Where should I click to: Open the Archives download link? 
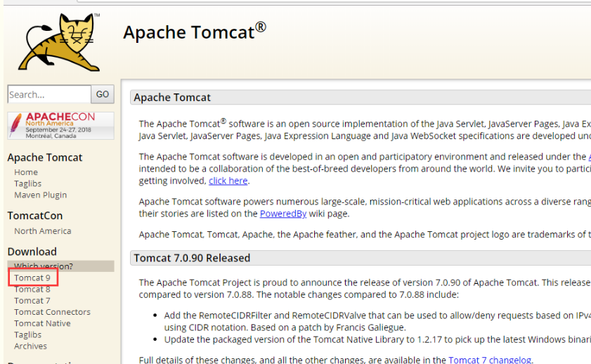click(x=30, y=346)
